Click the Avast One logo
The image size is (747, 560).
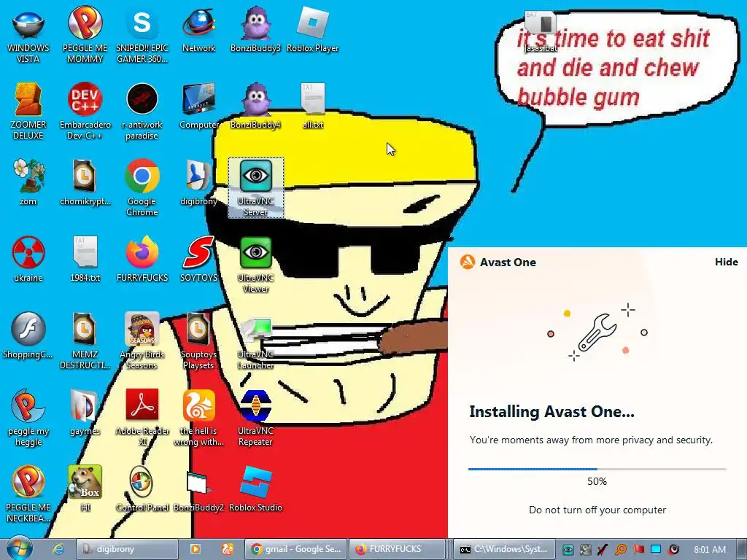(x=468, y=262)
